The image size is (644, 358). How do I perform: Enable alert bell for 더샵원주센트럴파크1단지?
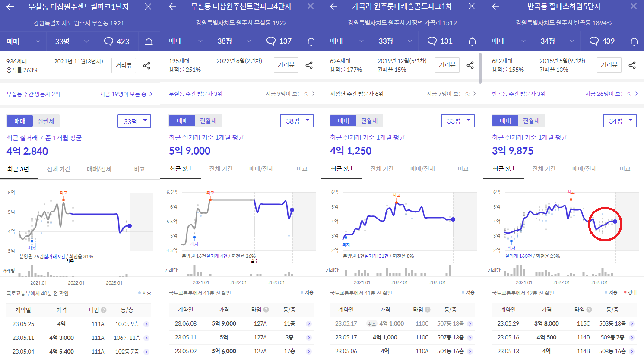point(149,42)
